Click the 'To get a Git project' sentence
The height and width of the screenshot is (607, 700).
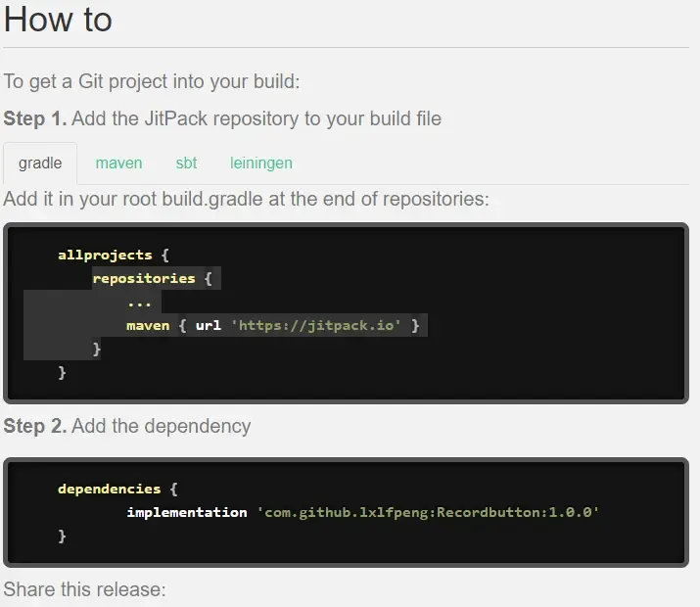point(152,81)
